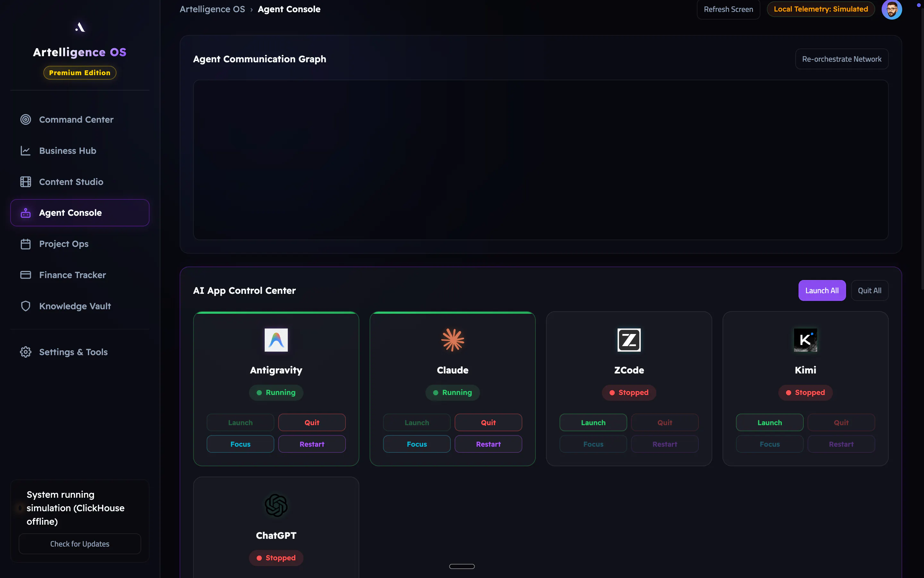
Task: Click the System running simulation status text
Action: tap(76, 508)
